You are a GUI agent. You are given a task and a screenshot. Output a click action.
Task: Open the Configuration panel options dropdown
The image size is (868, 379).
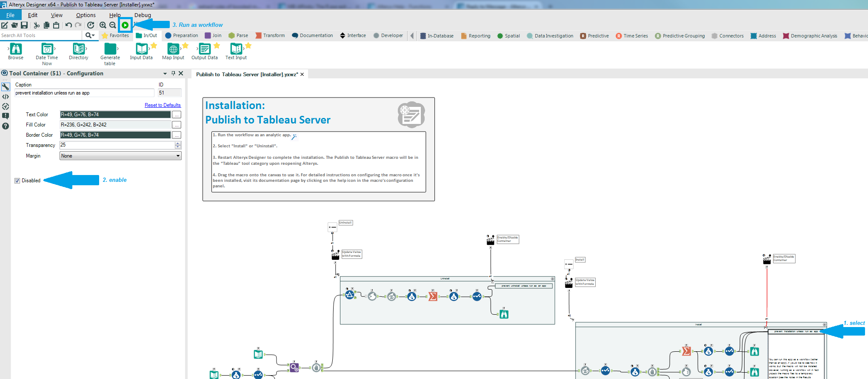pos(165,73)
